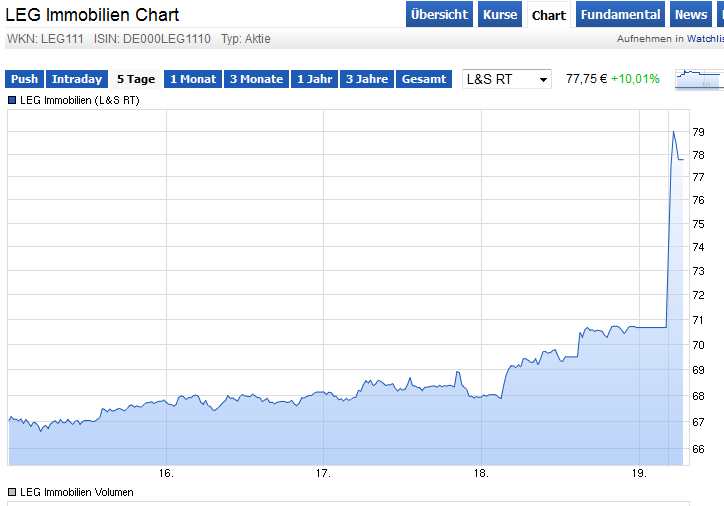
Task: Click the mini chart thumbnail preview
Action: coord(699,79)
